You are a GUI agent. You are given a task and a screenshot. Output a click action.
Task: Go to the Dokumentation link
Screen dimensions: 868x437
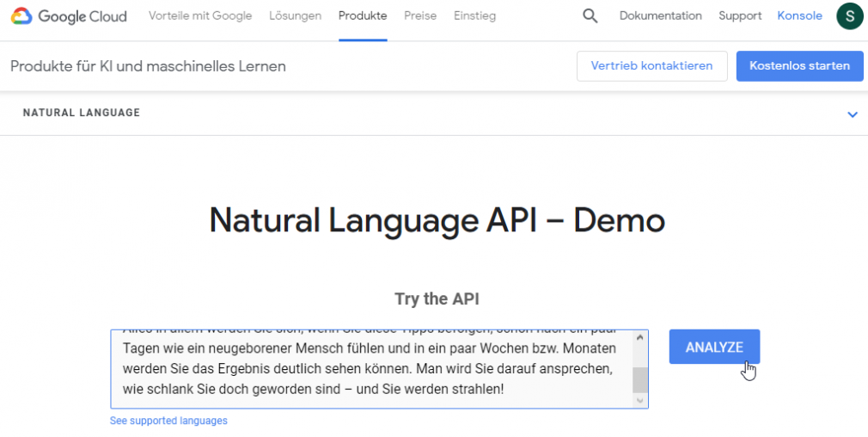[660, 16]
